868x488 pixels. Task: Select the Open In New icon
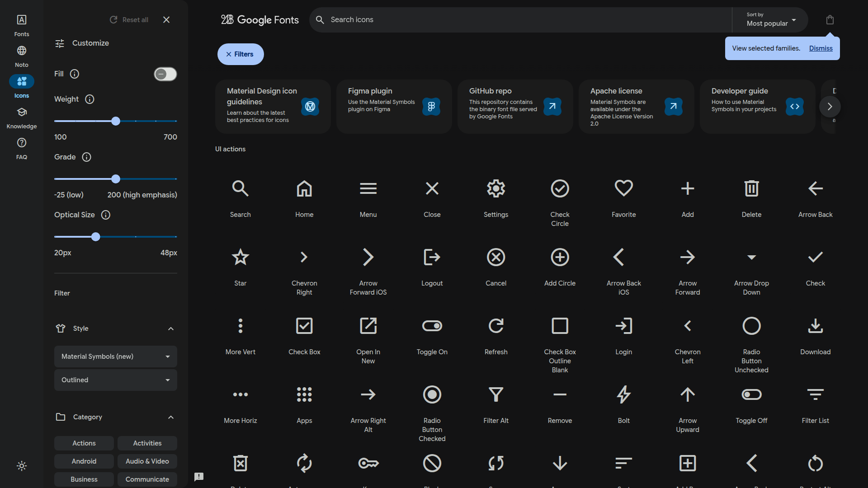point(368,326)
